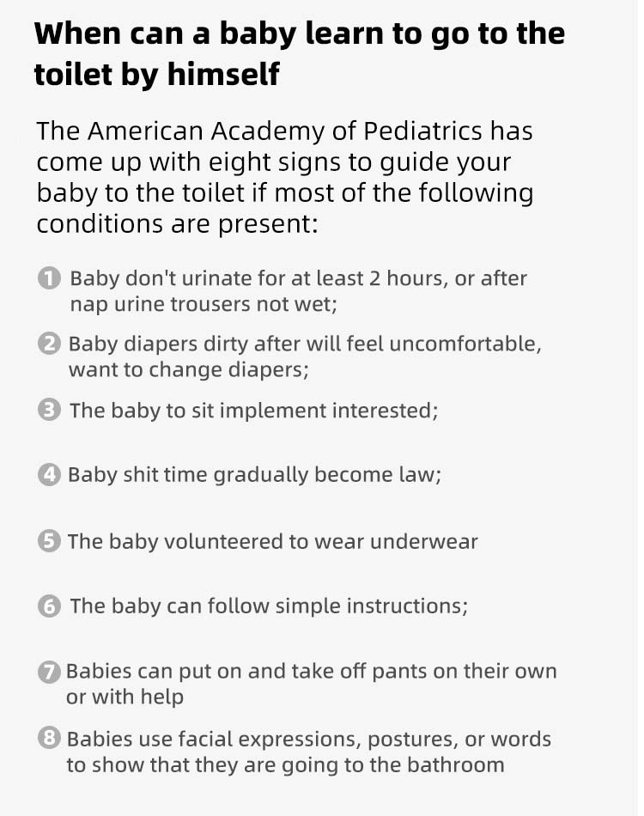Select "The baby can follow simple instructions;"

[269, 606]
